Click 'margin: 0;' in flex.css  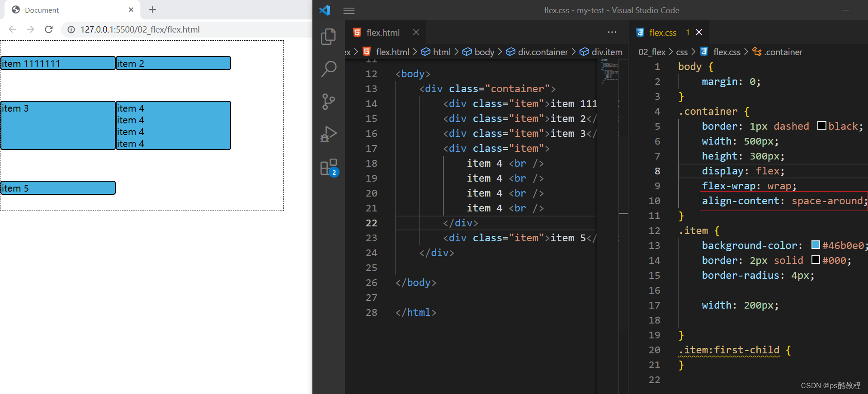tap(731, 82)
